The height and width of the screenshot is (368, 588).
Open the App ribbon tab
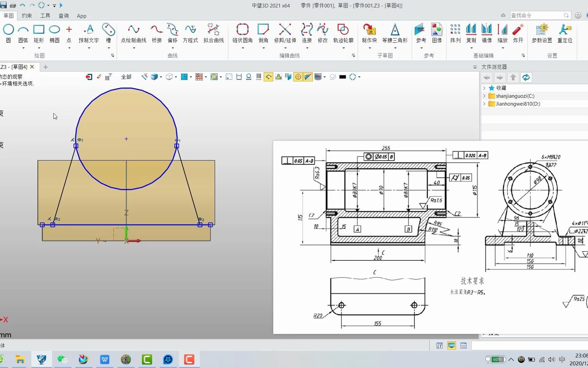[82, 16]
